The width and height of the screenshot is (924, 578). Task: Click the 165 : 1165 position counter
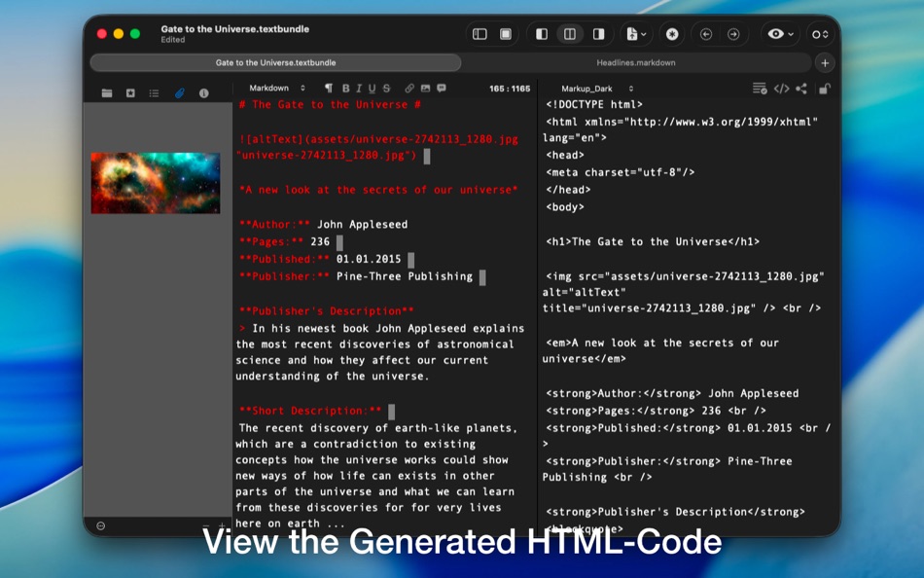pos(510,89)
